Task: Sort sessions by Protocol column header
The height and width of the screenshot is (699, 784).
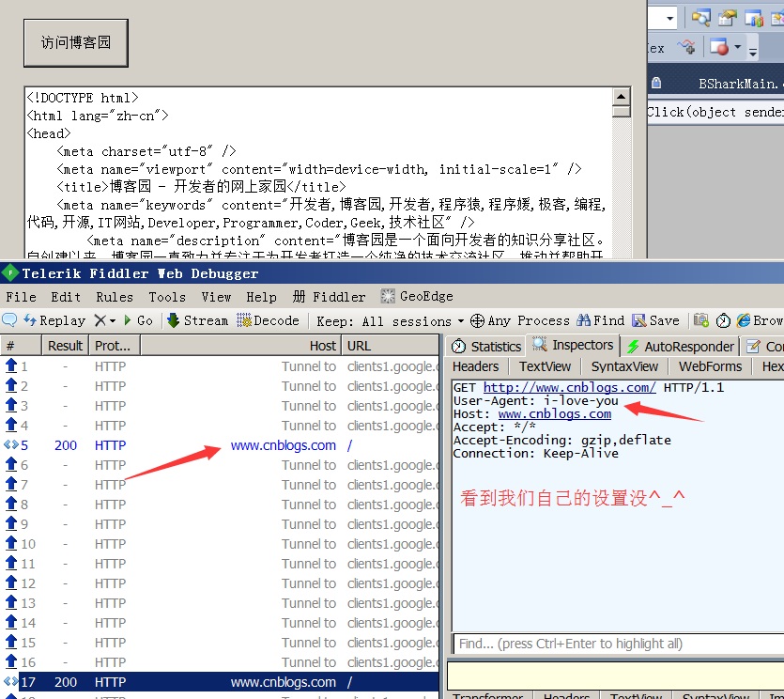Action: click(115, 345)
